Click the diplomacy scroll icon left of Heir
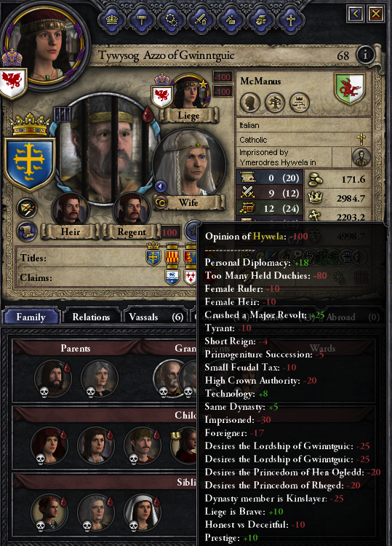This screenshot has height=546, width=392. tap(26, 232)
